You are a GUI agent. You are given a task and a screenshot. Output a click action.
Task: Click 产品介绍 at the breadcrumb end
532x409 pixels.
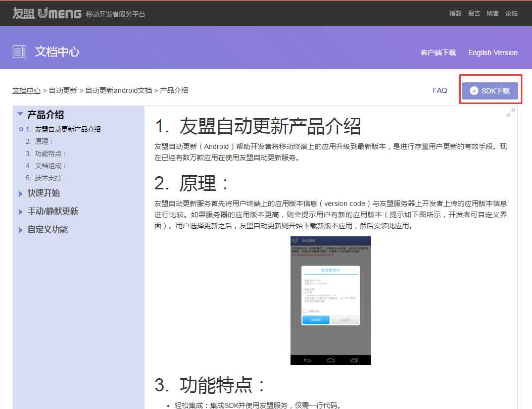point(174,90)
